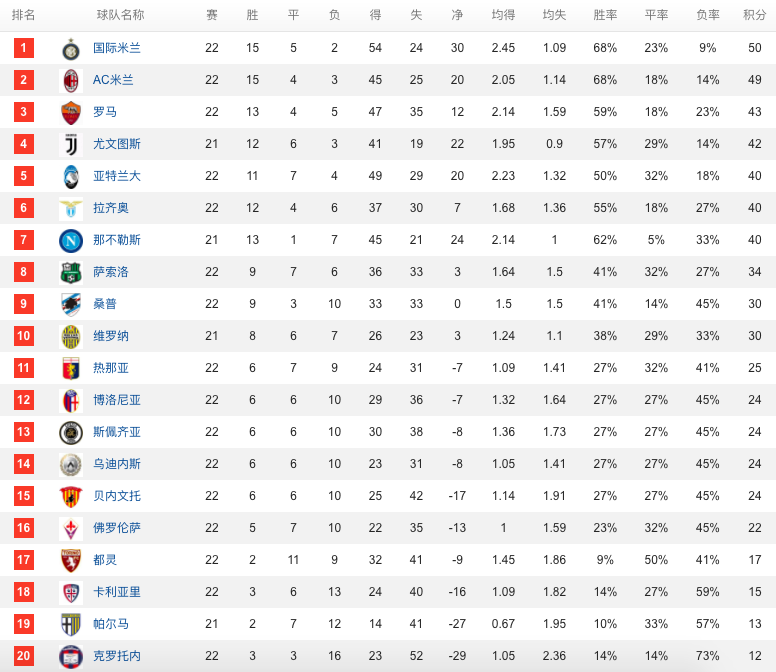Click the 帕尔马 crest icon
Image resolution: width=776 pixels, height=672 pixels.
[x=71, y=624]
